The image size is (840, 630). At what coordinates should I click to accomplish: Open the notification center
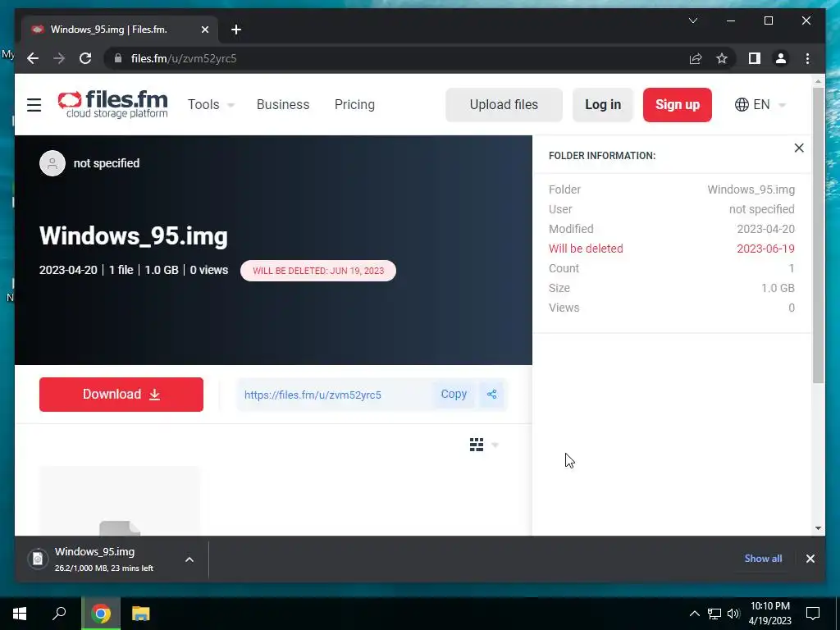[x=813, y=614]
